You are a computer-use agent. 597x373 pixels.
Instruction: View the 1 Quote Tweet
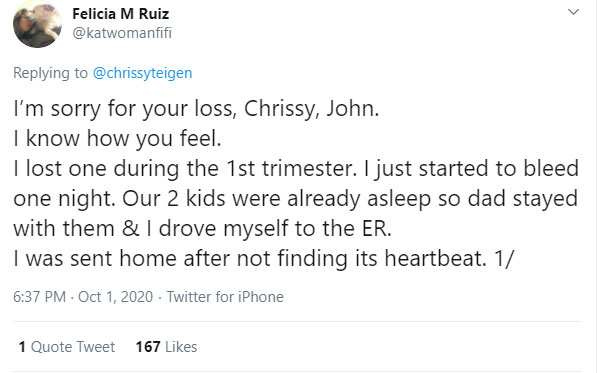(67, 347)
